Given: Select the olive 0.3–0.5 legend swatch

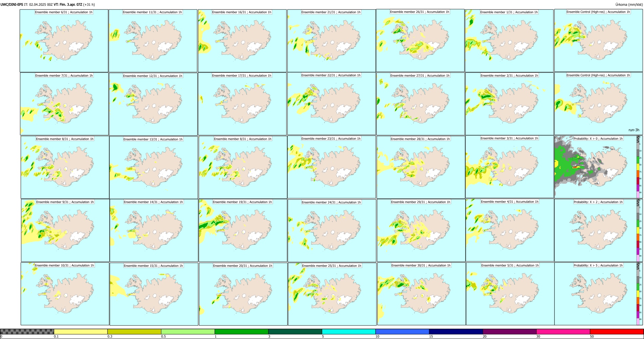Looking at the screenshot, I should click(134, 332).
